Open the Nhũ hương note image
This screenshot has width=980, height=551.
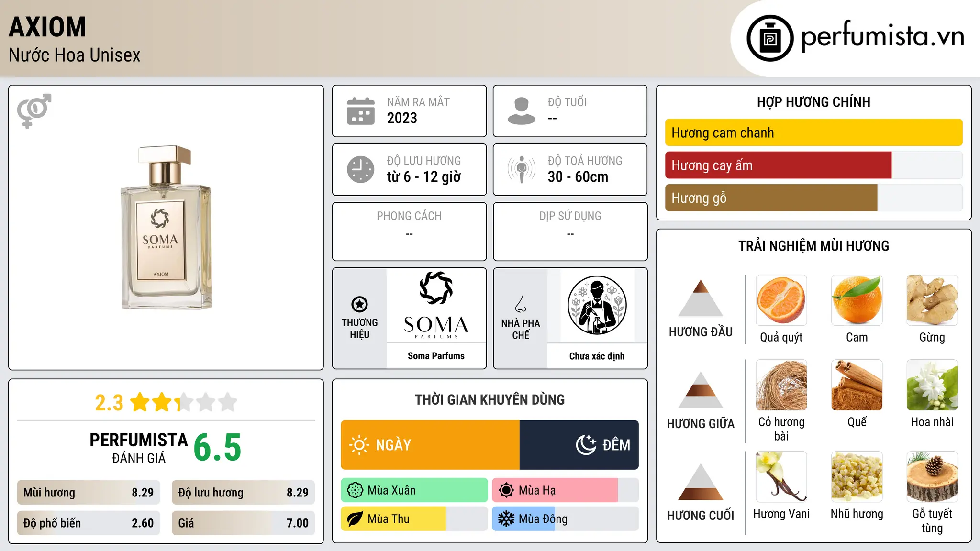pos(857,477)
